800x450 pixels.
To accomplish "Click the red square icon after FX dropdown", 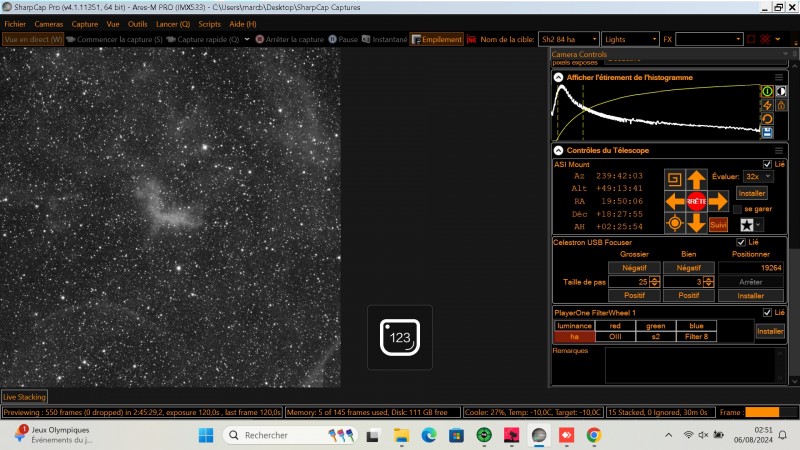I will click(x=751, y=39).
